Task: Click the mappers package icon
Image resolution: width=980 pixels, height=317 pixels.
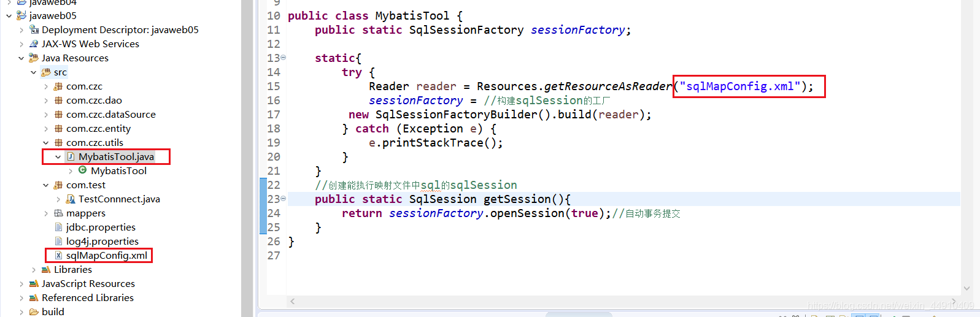Action: click(x=58, y=213)
